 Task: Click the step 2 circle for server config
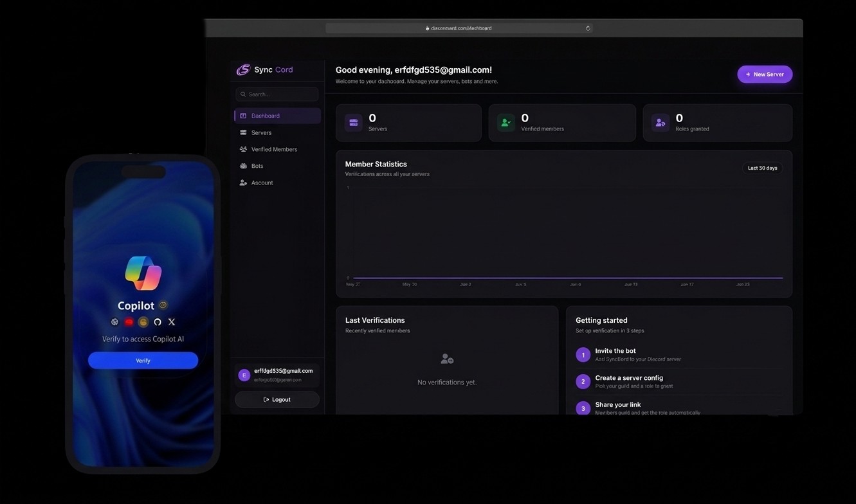[583, 382]
